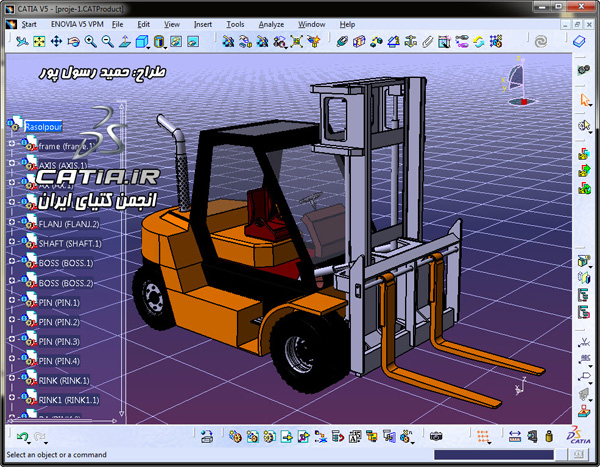Screen dimensions: 600x467
Task: Click the Select arrow tool on right toolbar
Action: click(584, 100)
